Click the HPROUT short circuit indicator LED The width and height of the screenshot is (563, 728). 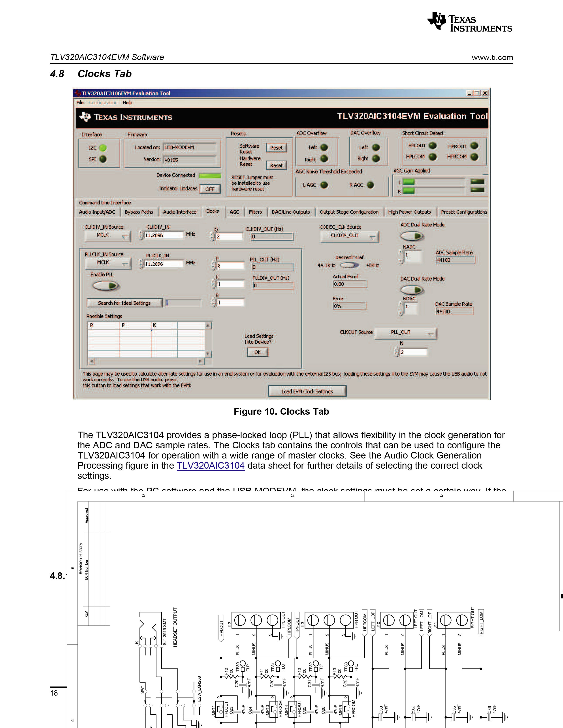coord(474,146)
